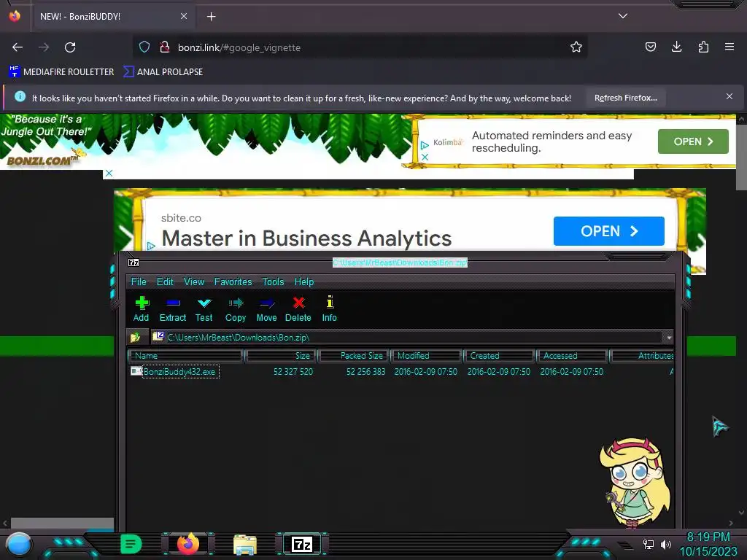Switch to Firefox from the taskbar
Viewport: 747px width, 560px height.
[x=188, y=544]
